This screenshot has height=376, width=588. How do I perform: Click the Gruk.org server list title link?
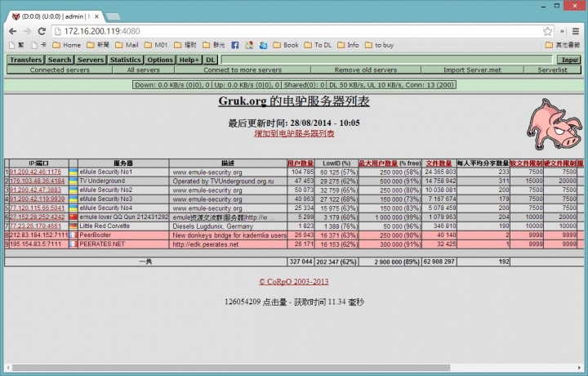[x=294, y=101]
